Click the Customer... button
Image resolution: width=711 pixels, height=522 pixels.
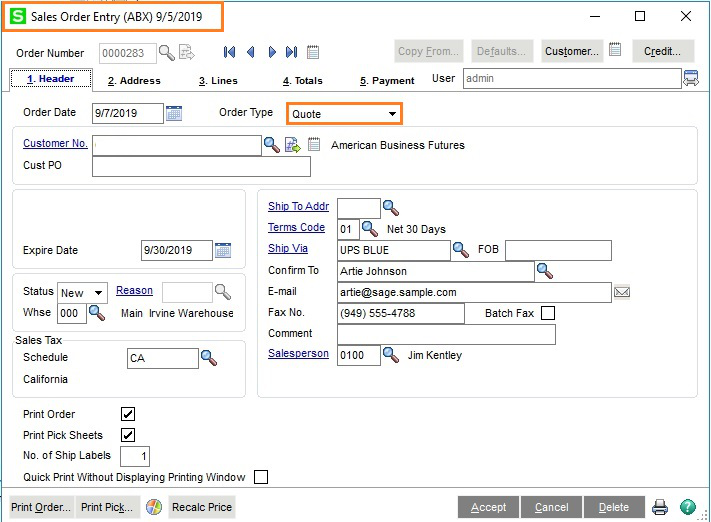click(x=572, y=51)
